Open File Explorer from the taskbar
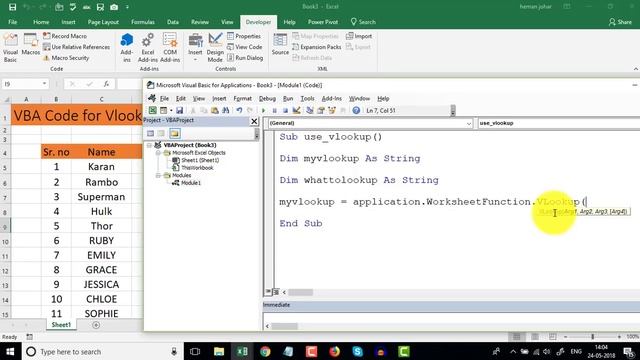This screenshot has height=360, width=640. pos(219,351)
